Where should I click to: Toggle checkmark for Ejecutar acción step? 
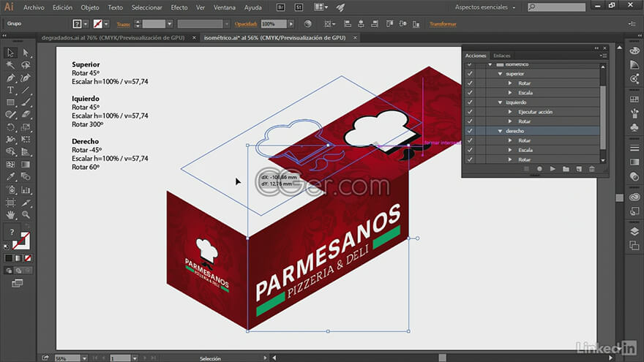469,112
